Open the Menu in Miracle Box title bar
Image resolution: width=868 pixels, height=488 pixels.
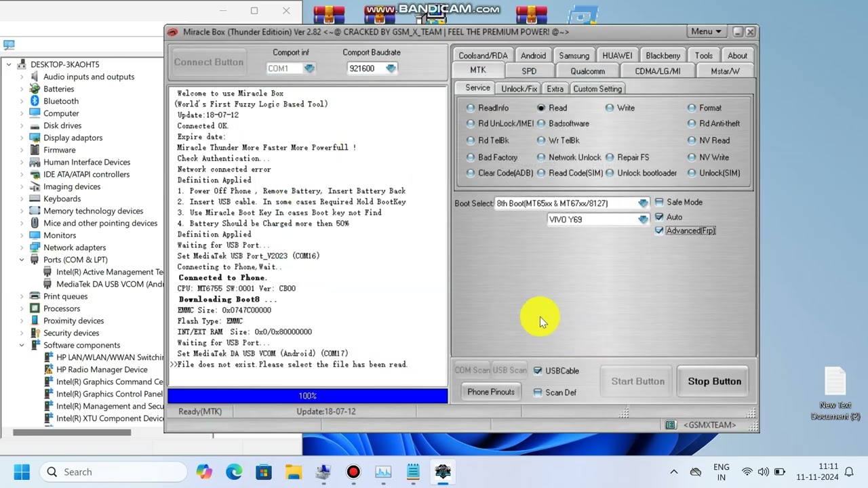tap(706, 32)
